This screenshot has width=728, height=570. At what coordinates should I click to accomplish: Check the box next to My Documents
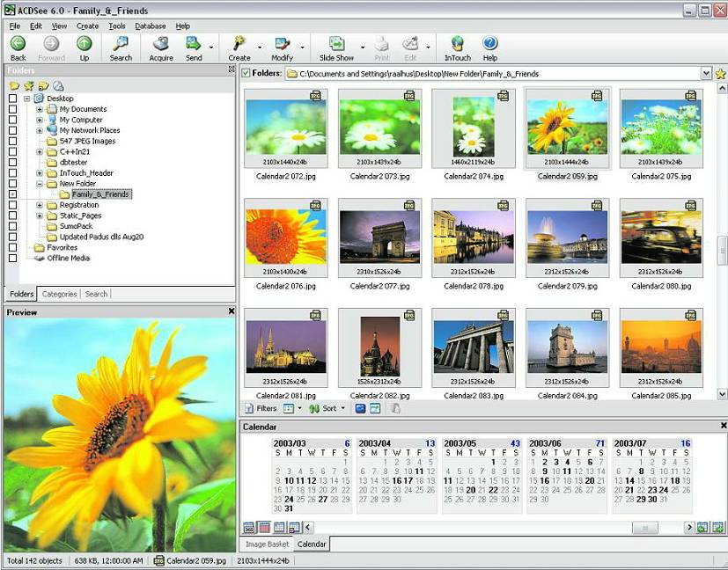(12, 109)
